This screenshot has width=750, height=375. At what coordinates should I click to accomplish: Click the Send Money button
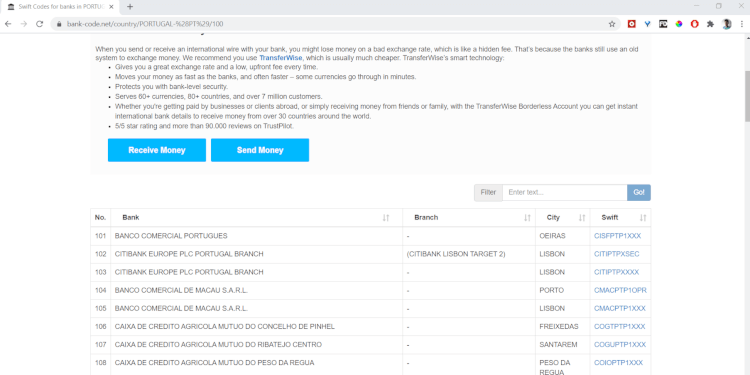(x=260, y=150)
